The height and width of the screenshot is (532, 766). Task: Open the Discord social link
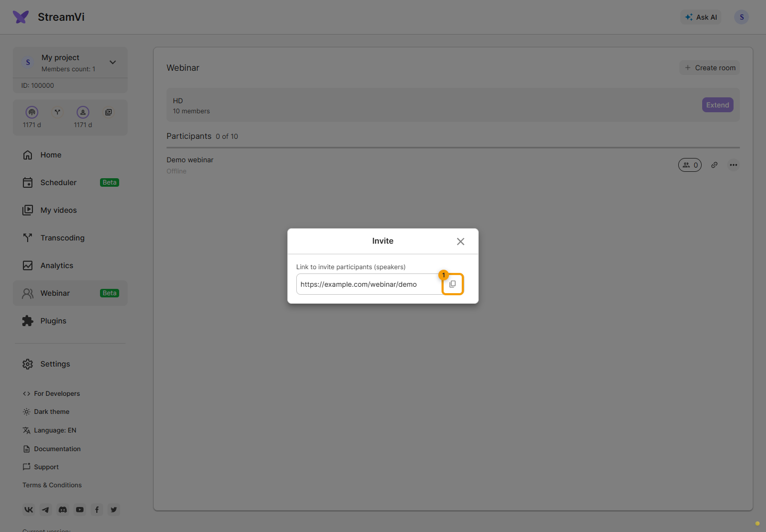click(x=63, y=510)
